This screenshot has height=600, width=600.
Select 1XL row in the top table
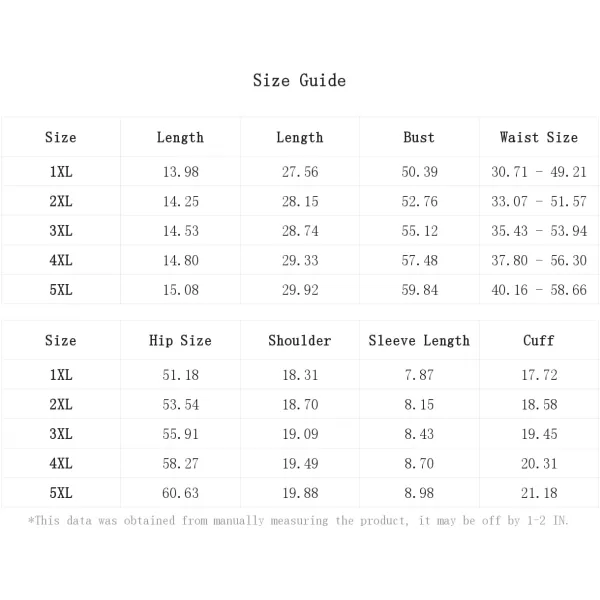(x=300, y=172)
